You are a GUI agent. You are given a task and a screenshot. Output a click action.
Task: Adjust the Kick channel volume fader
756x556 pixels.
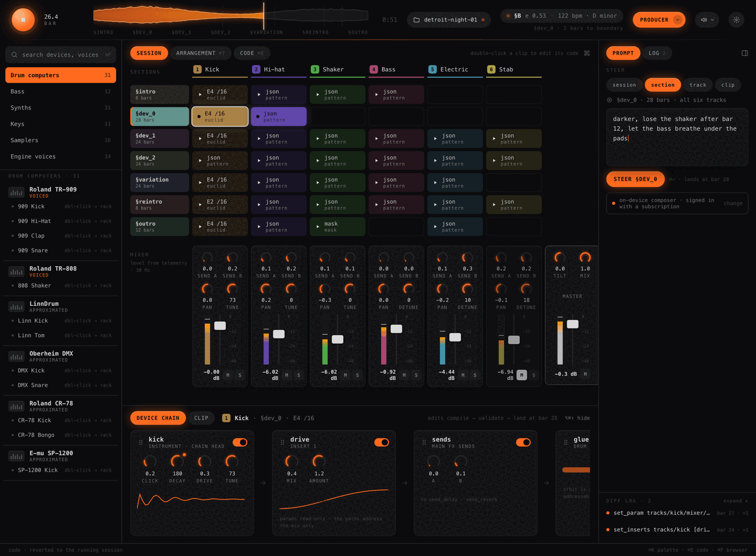[220, 326]
